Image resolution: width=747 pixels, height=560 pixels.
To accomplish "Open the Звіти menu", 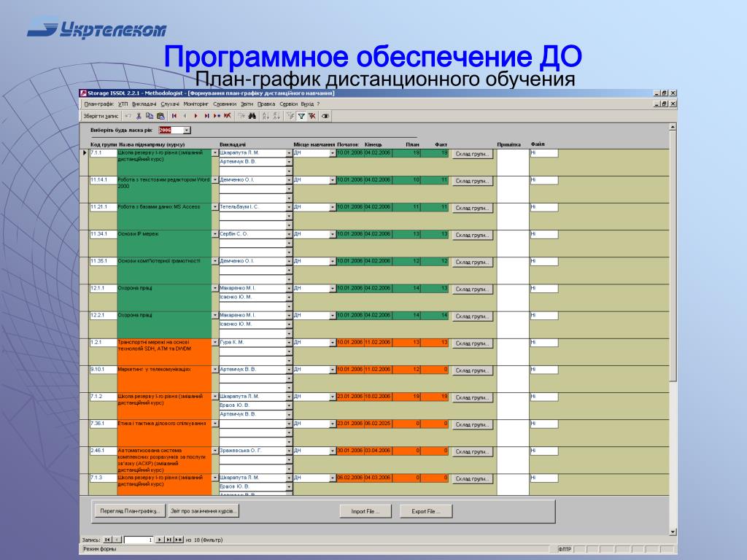I will (247, 104).
